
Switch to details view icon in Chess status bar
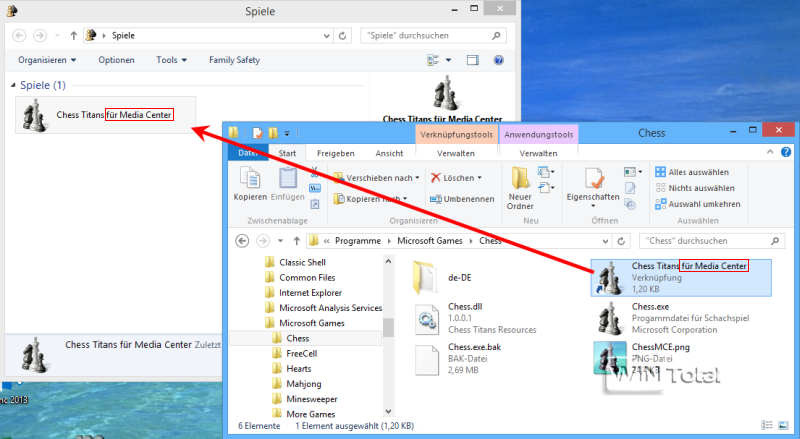point(767,425)
